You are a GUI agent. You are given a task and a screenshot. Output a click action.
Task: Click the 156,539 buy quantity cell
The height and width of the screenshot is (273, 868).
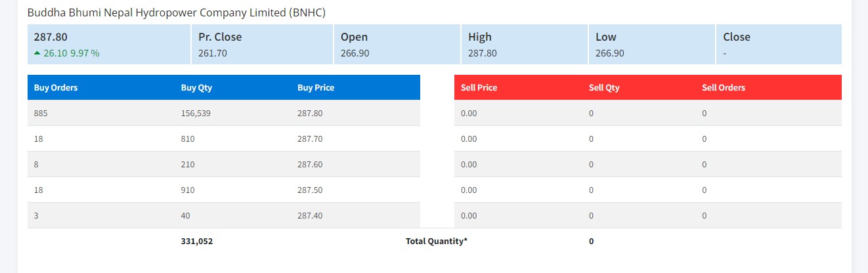point(196,113)
